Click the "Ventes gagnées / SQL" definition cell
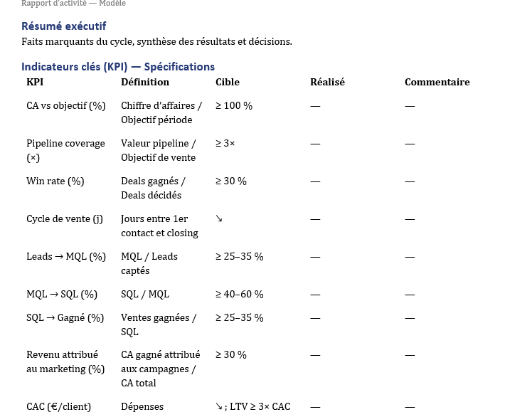The image size is (532, 417). coord(159,324)
